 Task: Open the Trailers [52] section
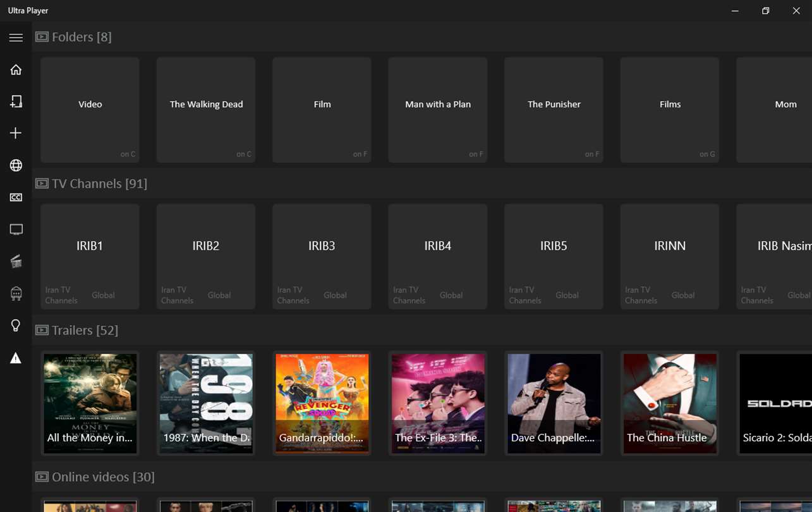[x=85, y=330]
